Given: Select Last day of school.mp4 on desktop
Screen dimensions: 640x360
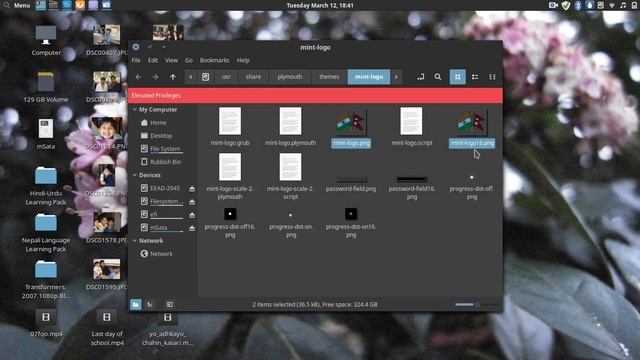Looking at the screenshot, I should (x=107, y=328).
